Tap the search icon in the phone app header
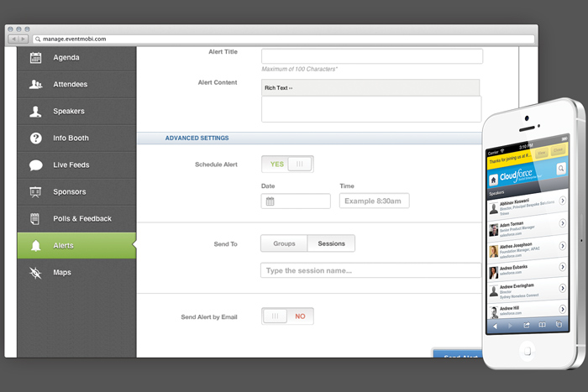This screenshot has height=392, width=588. 561,168
